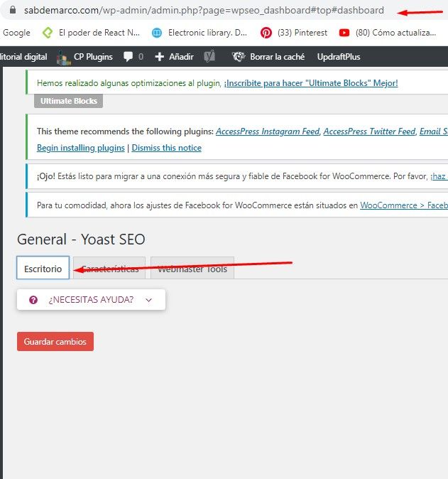Click the cheetah icon beside Borrar la caché
This screenshot has height=479, width=448.
[239, 57]
